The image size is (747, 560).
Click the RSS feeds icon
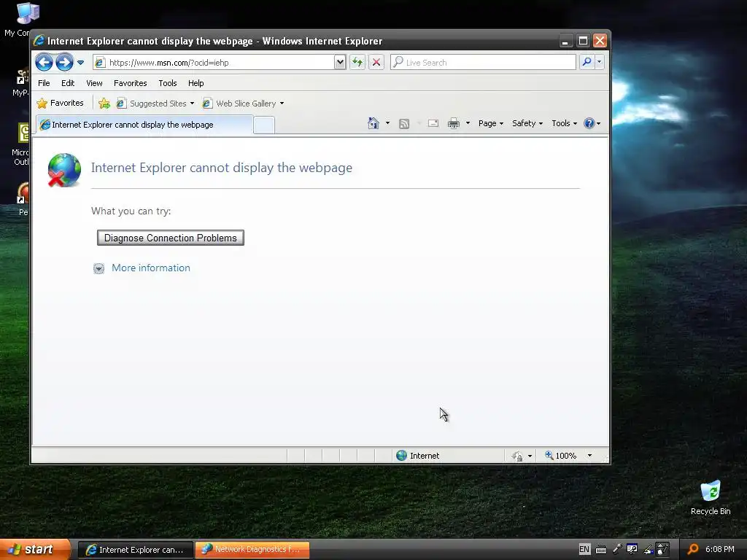pos(404,124)
